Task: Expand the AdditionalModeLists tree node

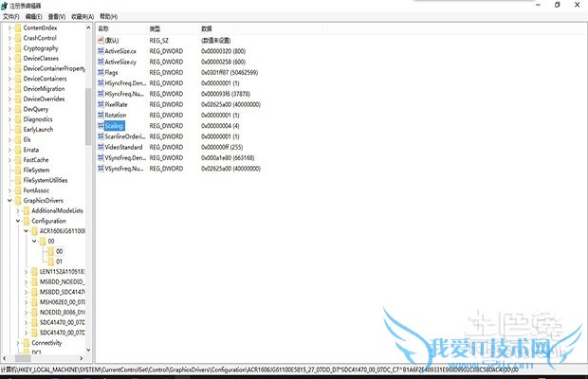Action: point(18,210)
